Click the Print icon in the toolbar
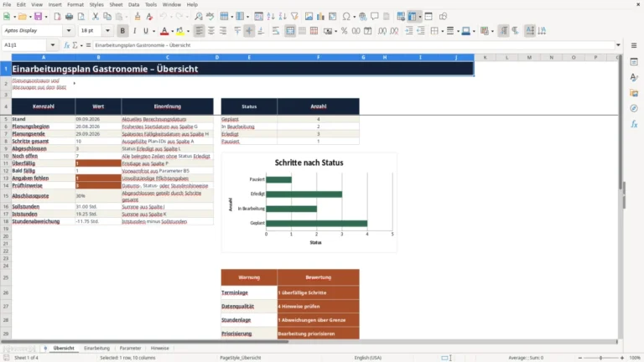This screenshot has width=644, height=362. (x=69, y=17)
